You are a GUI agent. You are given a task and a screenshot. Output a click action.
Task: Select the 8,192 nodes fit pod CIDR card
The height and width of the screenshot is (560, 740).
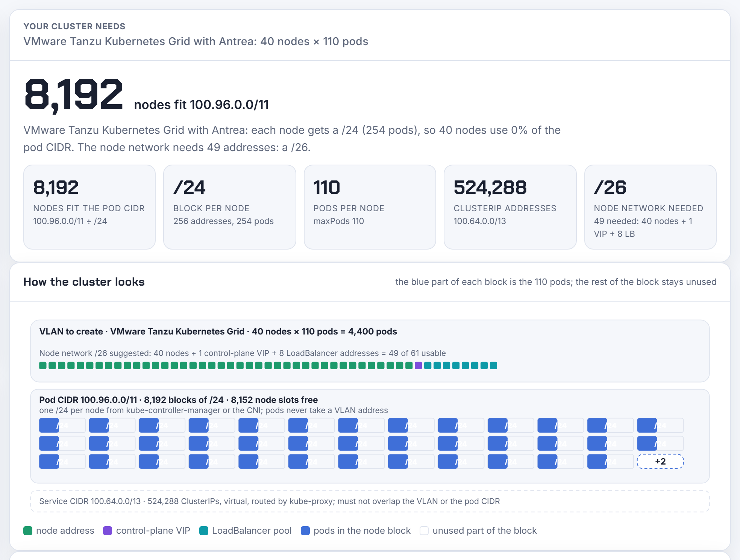[x=89, y=207]
